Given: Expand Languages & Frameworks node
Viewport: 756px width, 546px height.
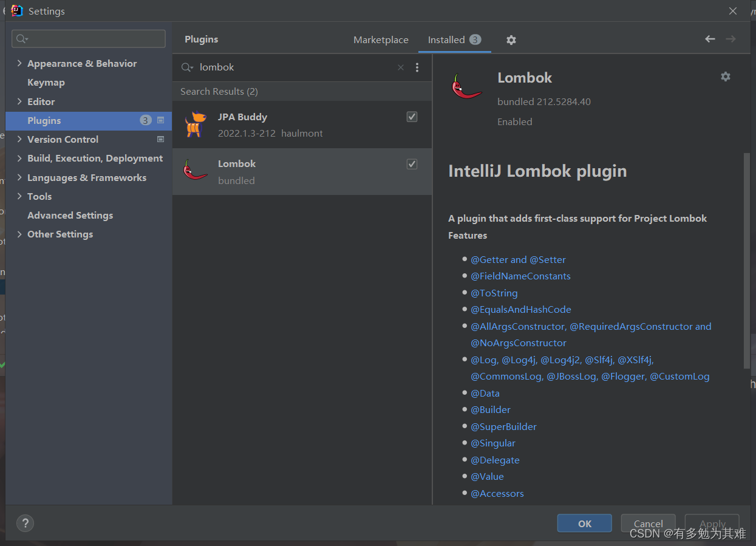Looking at the screenshot, I should click(x=19, y=177).
